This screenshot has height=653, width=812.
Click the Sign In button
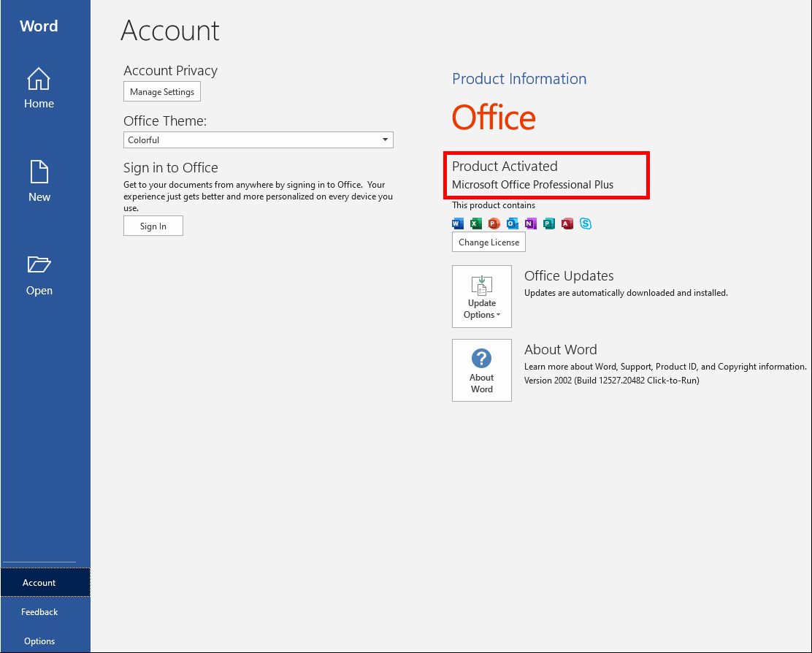tap(153, 226)
